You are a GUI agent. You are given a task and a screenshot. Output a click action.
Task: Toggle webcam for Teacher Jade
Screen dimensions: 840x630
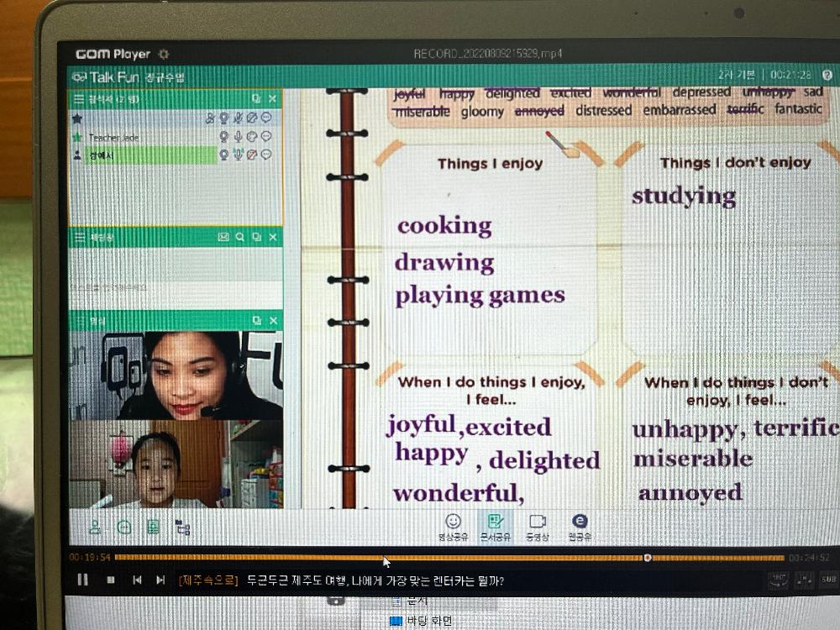(x=224, y=136)
